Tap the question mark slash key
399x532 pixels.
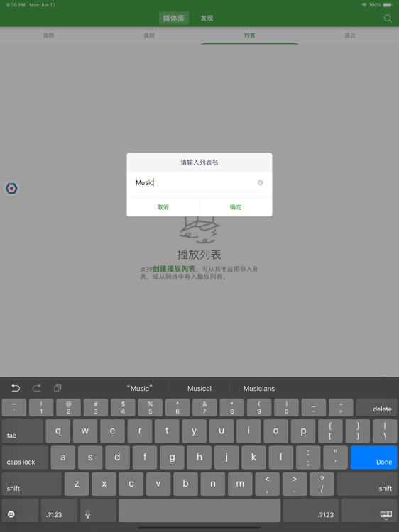pyautogui.click(x=322, y=484)
